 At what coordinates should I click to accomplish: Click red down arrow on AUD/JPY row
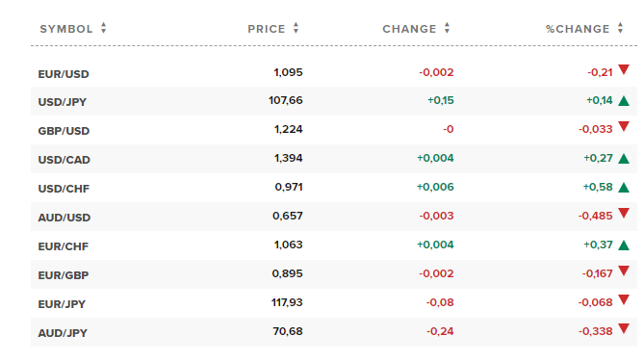(x=624, y=328)
